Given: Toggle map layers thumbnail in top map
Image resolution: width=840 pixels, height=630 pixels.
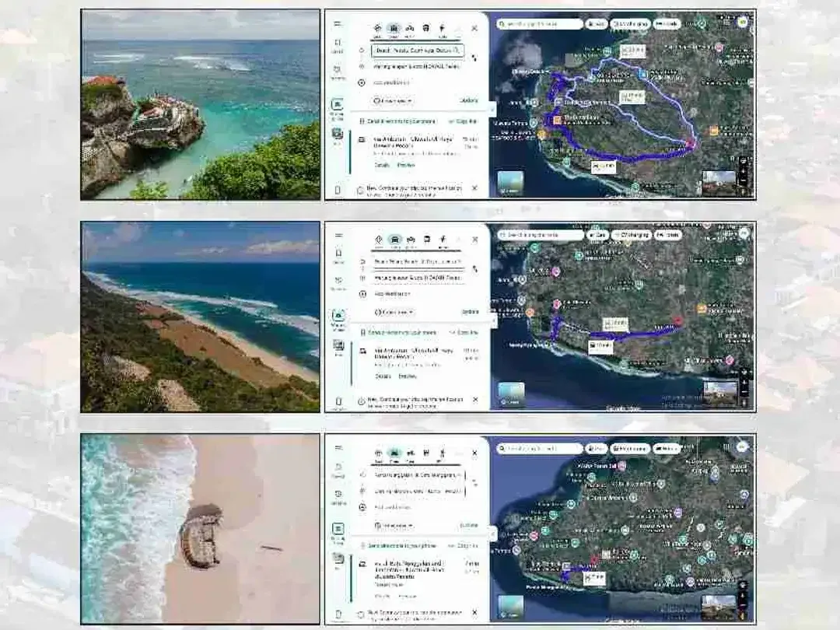Looking at the screenshot, I should tap(510, 183).
